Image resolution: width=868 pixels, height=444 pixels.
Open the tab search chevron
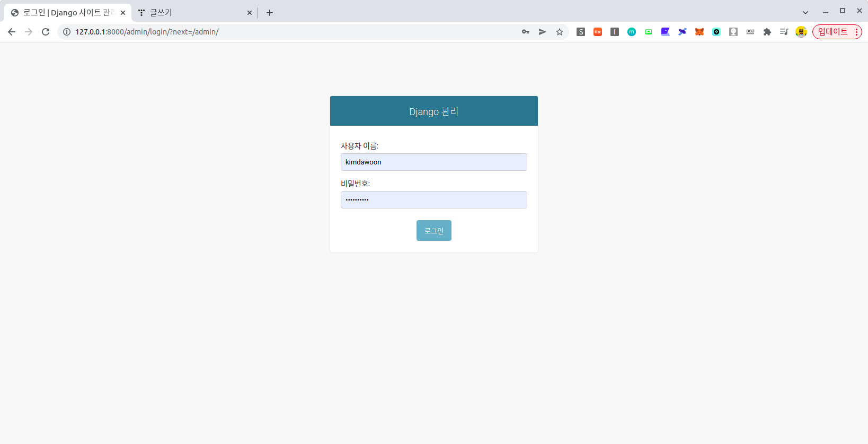point(805,13)
